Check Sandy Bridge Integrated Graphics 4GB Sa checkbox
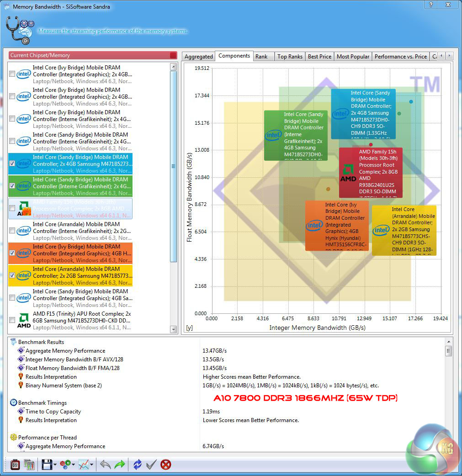This screenshot has height=476, width=462. [12, 298]
